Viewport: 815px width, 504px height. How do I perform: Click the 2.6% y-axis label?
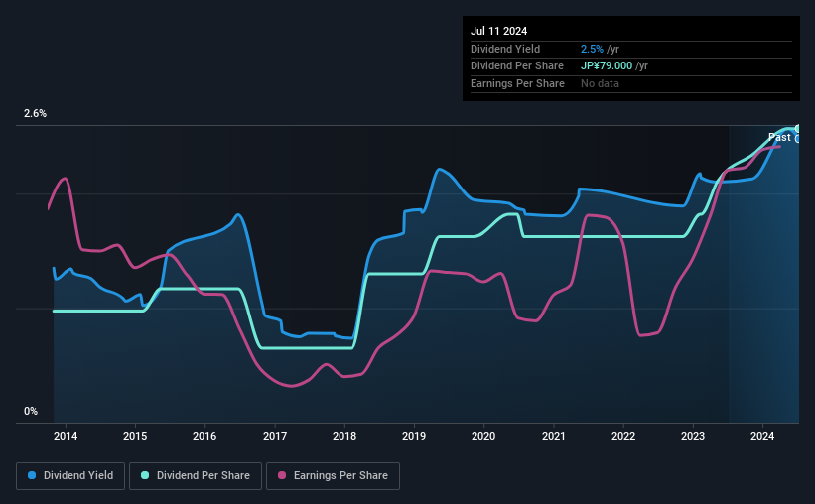(x=35, y=113)
